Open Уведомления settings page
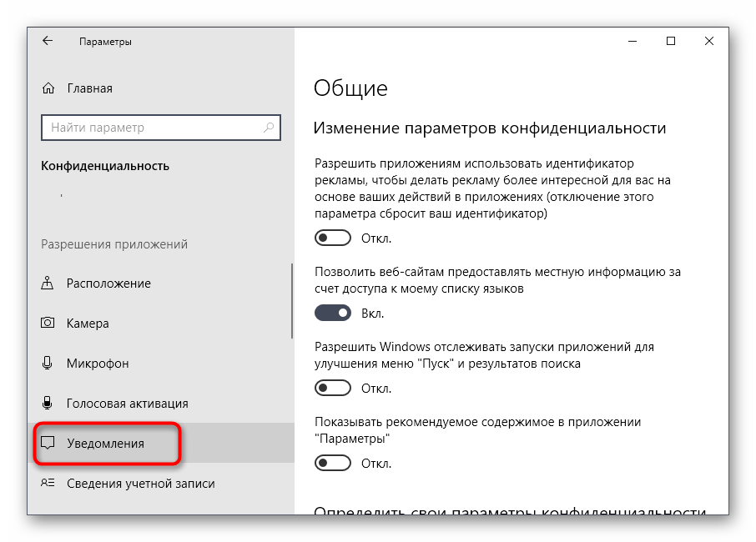The height and width of the screenshot is (542, 756). pos(160,444)
